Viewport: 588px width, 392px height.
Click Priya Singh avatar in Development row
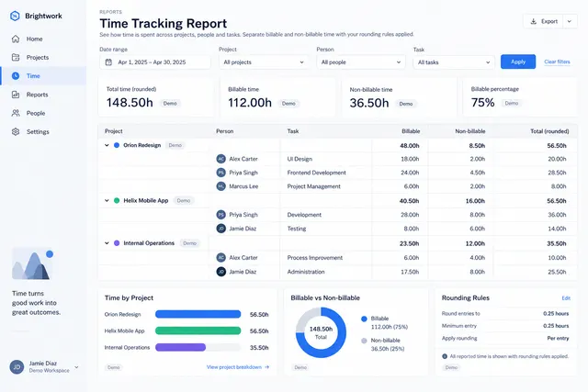[x=221, y=215]
